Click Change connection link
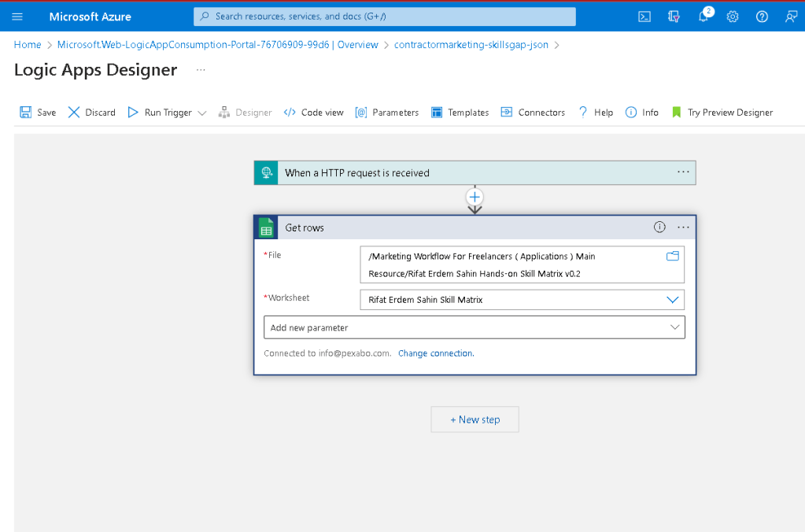This screenshot has width=805, height=532. click(x=436, y=353)
